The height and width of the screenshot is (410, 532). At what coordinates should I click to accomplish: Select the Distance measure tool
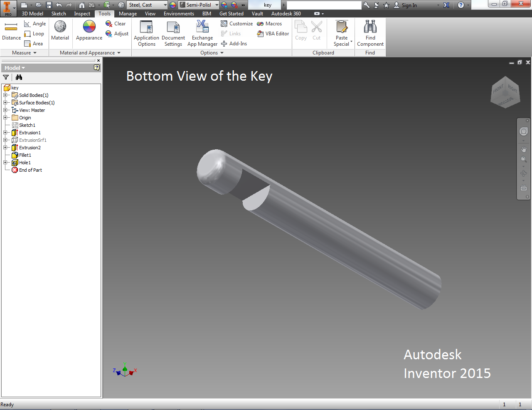(11, 31)
